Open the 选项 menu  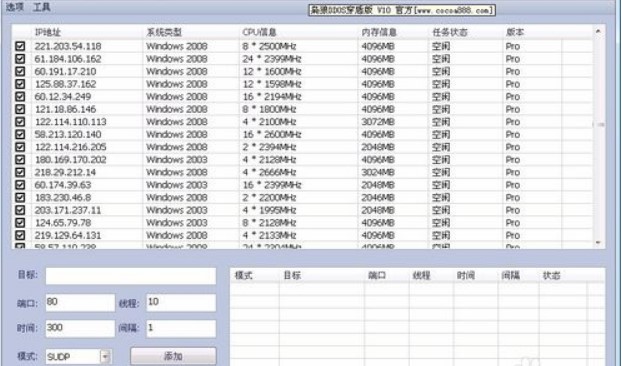[15, 7]
